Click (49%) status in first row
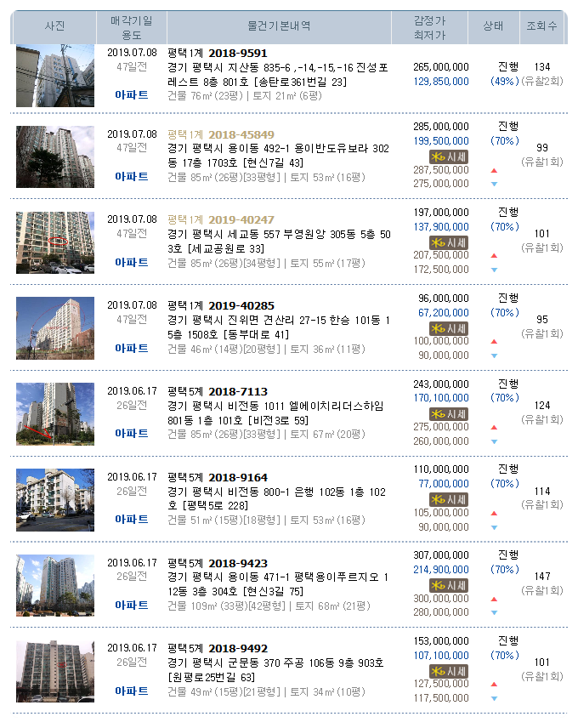The image size is (578, 728). 505,82
